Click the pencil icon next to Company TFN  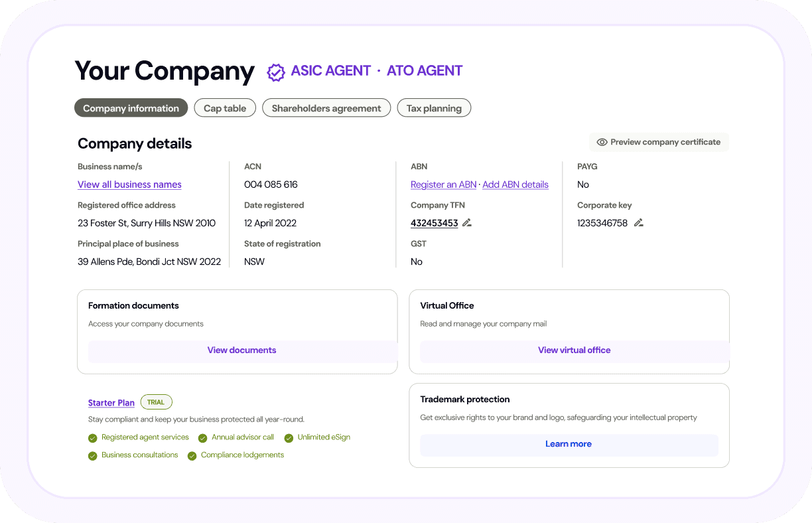[467, 223]
